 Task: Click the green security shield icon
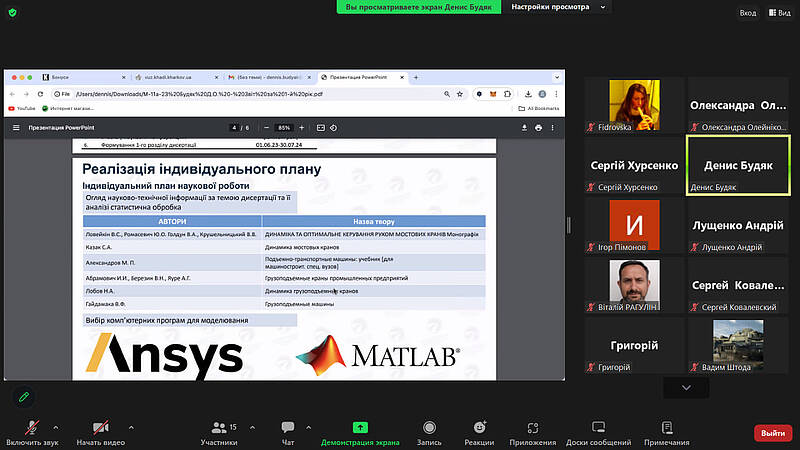pos(12,12)
